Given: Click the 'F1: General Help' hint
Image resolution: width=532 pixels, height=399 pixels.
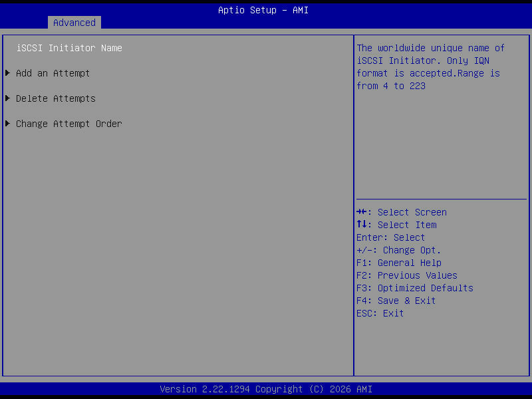Looking at the screenshot, I should [x=399, y=263].
